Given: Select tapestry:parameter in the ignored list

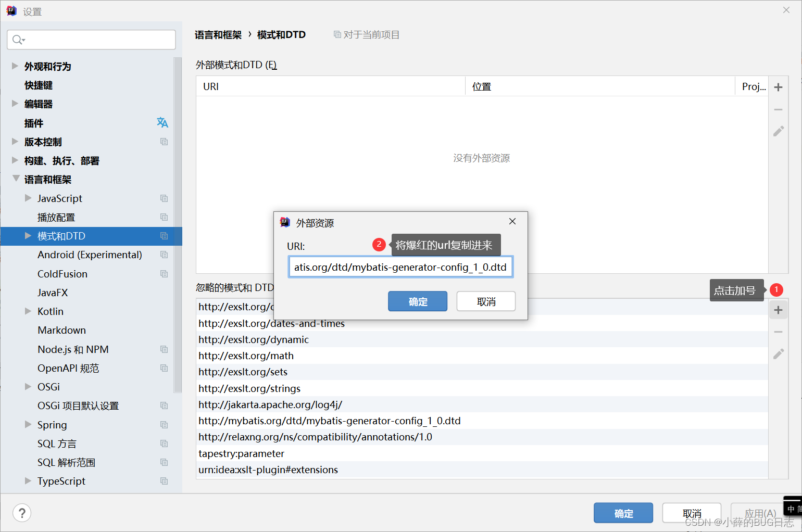Looking at the screenshot, I should (x=482, y=453).
